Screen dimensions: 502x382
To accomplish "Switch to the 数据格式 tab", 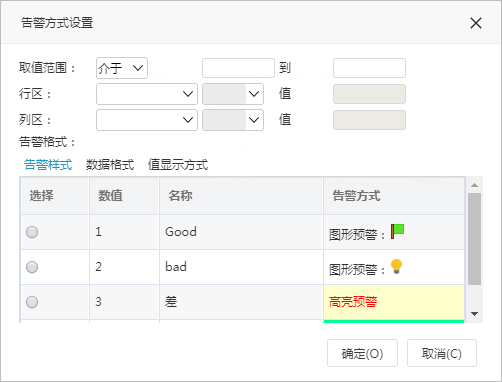I will point(110,165).
